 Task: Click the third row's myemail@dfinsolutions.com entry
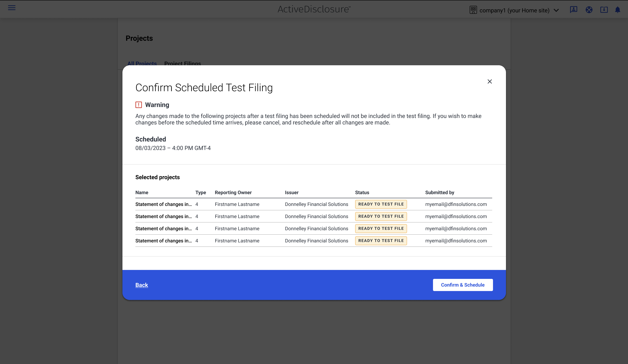pyautogui.click(x=456, y=228)
